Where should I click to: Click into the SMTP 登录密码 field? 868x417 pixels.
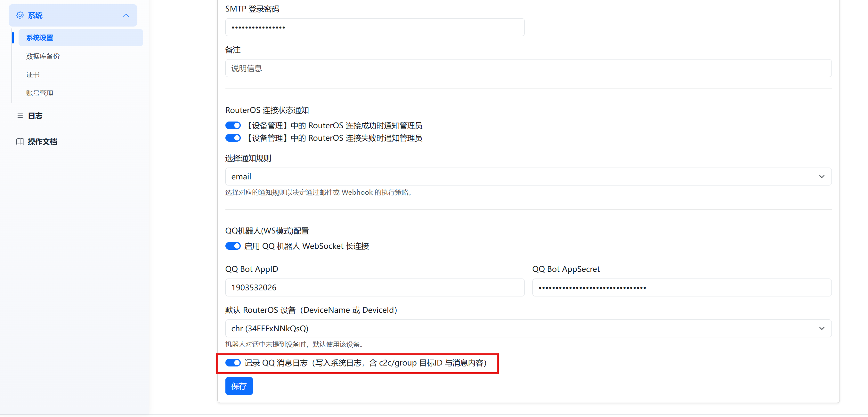click(x=375, y=27)
